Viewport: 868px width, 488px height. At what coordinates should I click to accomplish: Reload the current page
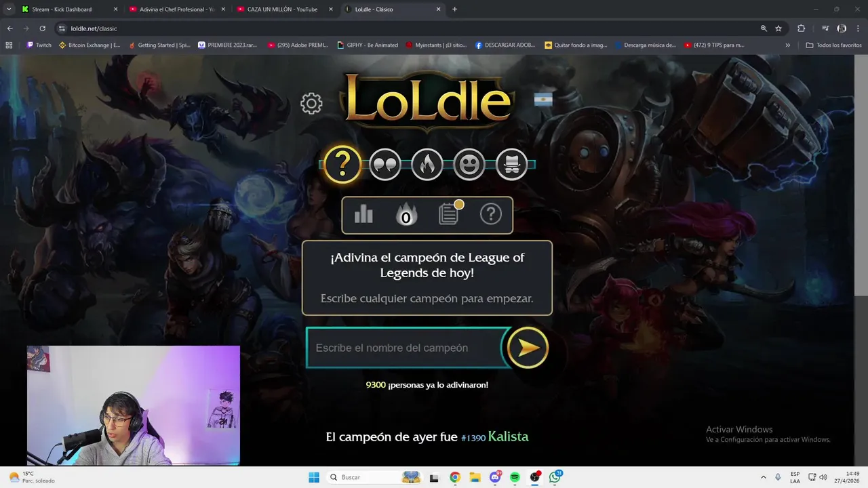point(42,28)
